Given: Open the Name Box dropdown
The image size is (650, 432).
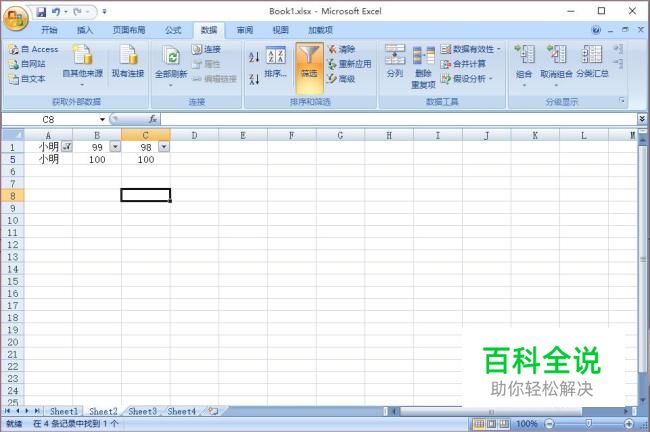Looking at the screenshot, I should 102,119.
